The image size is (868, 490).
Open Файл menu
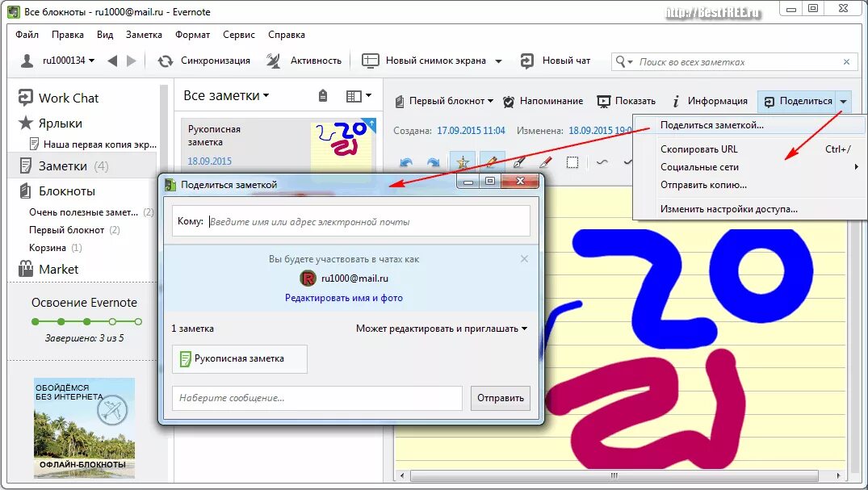coord(27,35)
